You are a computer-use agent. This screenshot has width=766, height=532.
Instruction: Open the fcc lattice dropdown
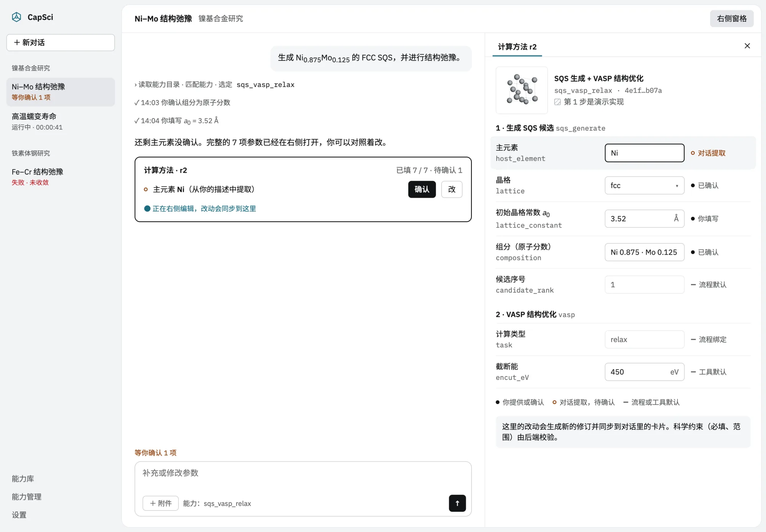[644, 185]
